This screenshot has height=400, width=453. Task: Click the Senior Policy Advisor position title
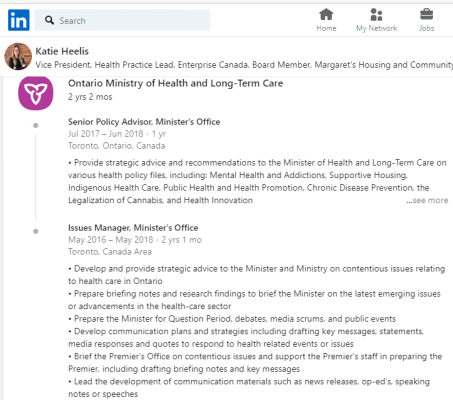click(x=144, y=122)
